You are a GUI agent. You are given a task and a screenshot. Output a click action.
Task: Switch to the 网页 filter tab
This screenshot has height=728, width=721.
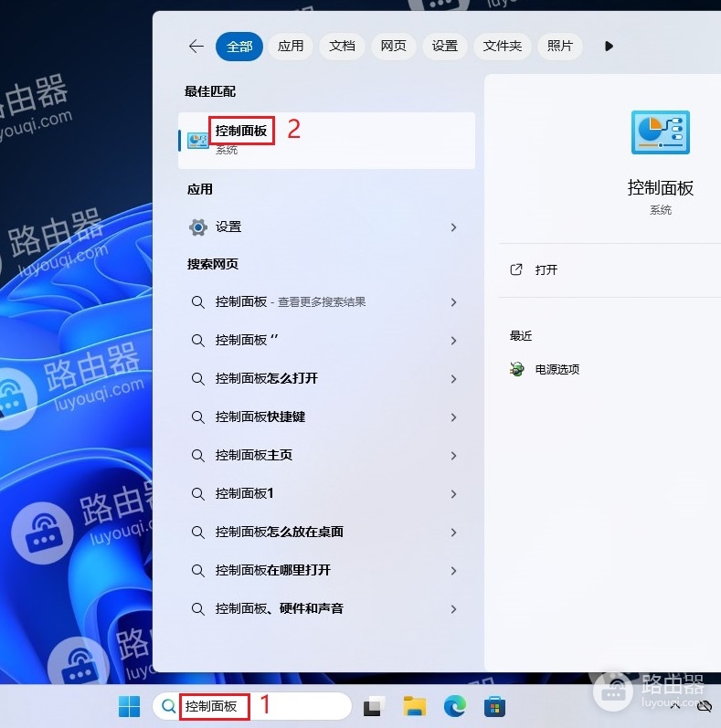[393, 46]
